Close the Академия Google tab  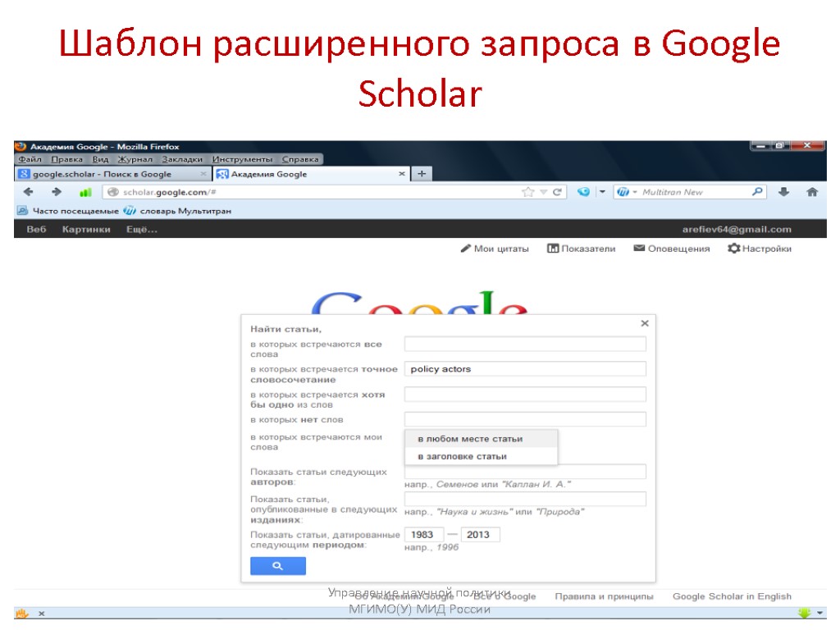point(402,174)
